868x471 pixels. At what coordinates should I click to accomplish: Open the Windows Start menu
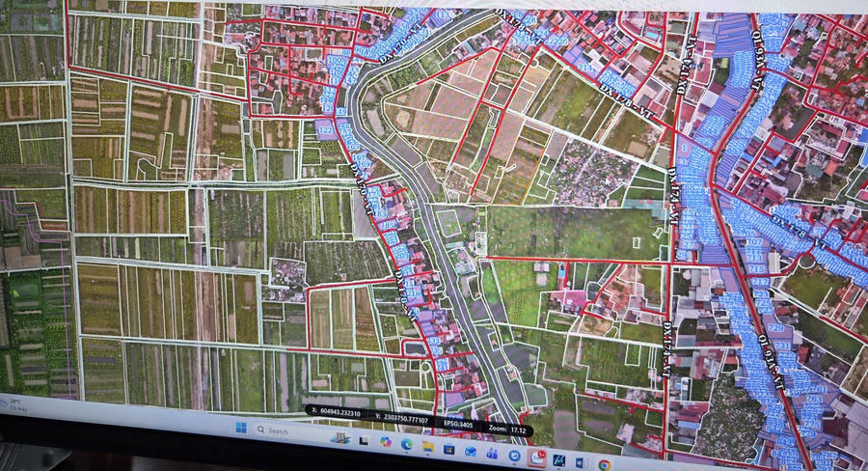tap(241, 428)
